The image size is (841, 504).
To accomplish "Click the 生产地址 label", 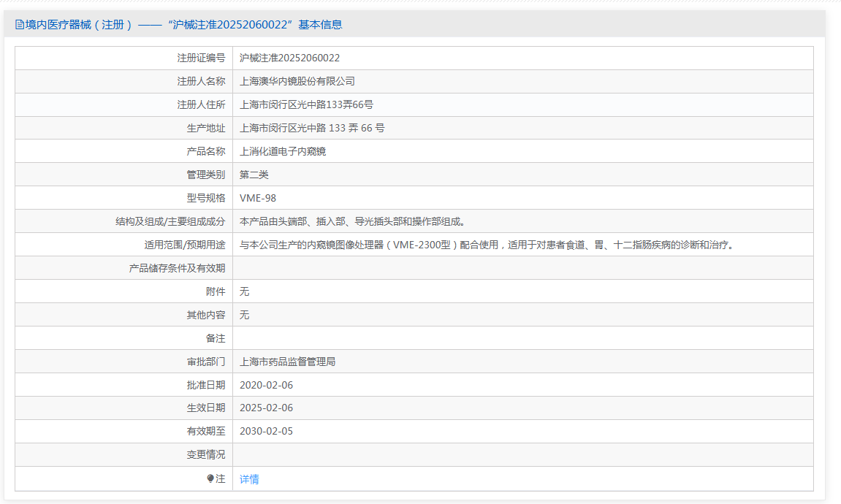I will (x=206, y=128).
